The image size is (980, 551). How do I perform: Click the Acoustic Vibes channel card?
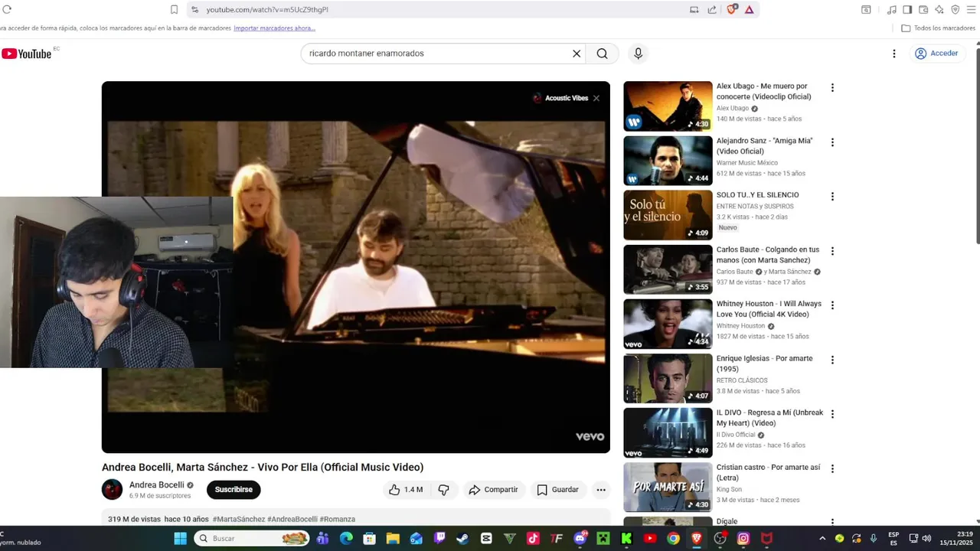(x=560, y=98)
